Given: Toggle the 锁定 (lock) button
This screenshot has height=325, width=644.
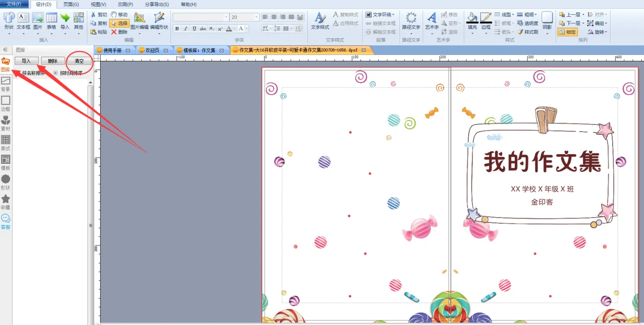Looking at the screenshot, I should [568, 32].
